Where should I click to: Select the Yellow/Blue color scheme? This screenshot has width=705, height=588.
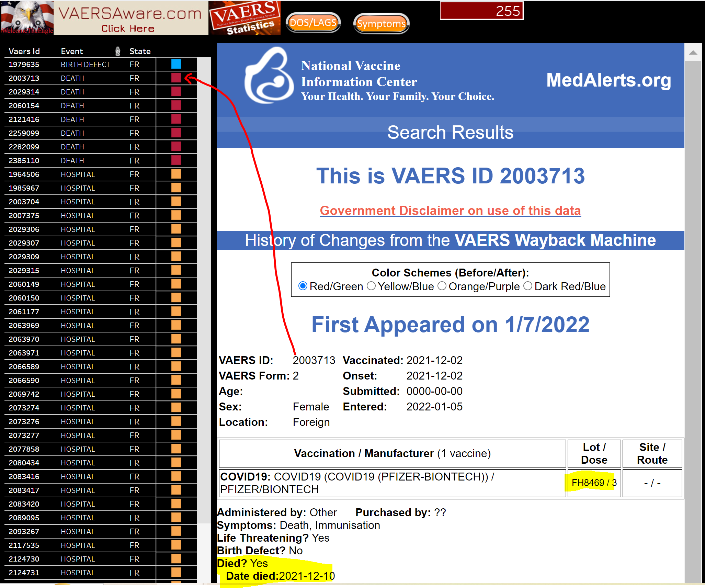[371, 286]
